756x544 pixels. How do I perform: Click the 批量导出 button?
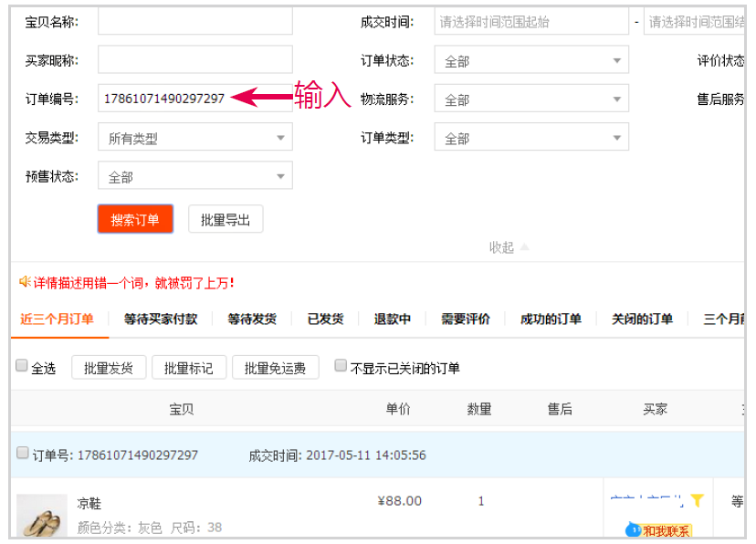pos(226,219)
